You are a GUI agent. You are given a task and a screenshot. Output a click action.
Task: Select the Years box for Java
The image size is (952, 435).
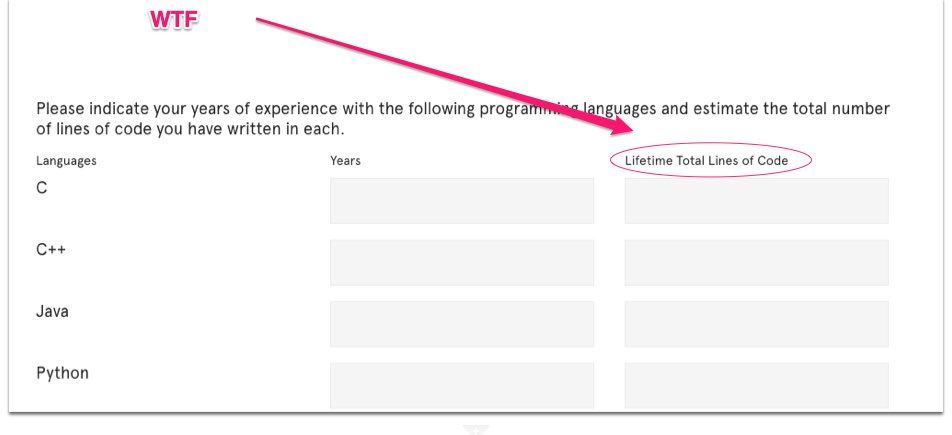coord(462,324)
